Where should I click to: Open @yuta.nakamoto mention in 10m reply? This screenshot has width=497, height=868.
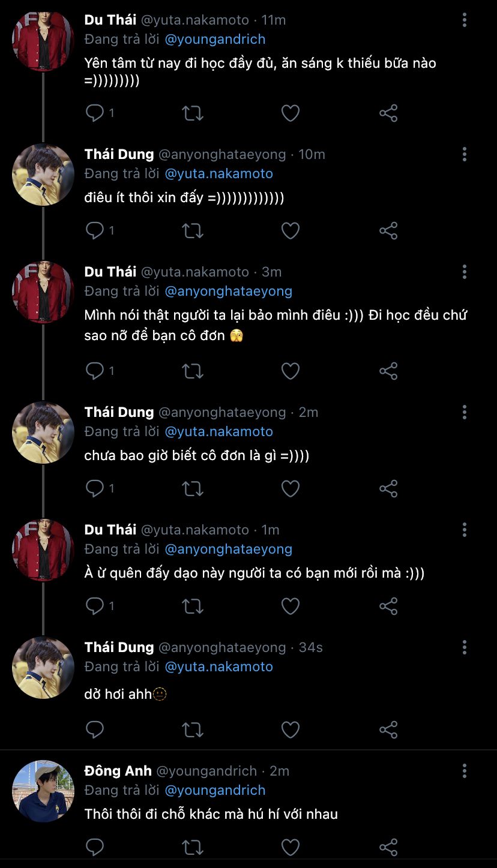pos(218,173)
